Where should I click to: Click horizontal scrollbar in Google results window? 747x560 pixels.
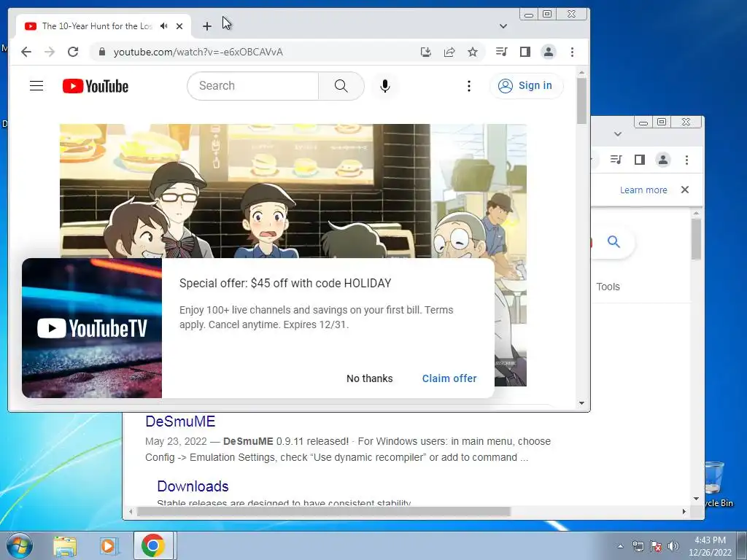coord(323,511)
